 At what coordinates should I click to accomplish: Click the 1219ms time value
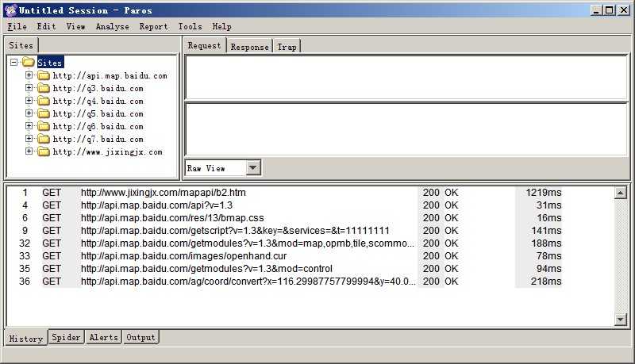pos(544,193)
